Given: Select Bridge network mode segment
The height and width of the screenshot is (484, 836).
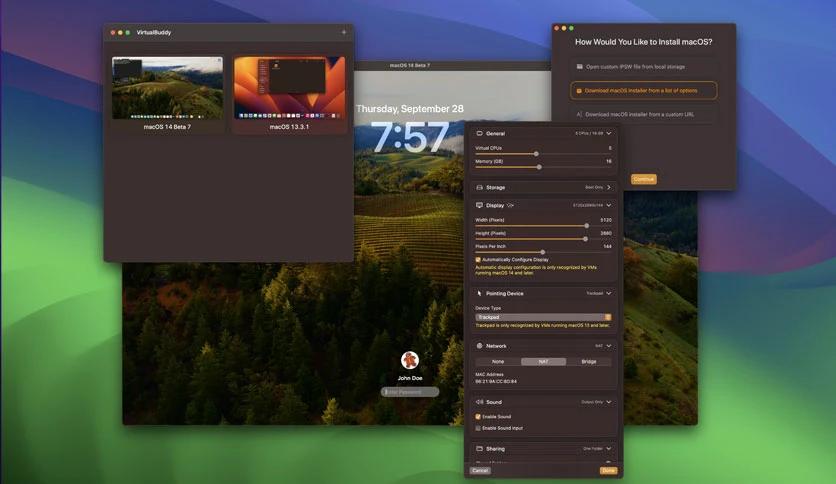Looking at the screenshot, I should (x=589, y=361).
